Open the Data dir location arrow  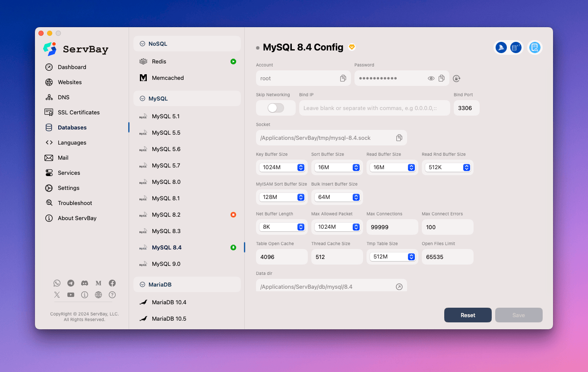pyautogui.click(x=399, y=286)
